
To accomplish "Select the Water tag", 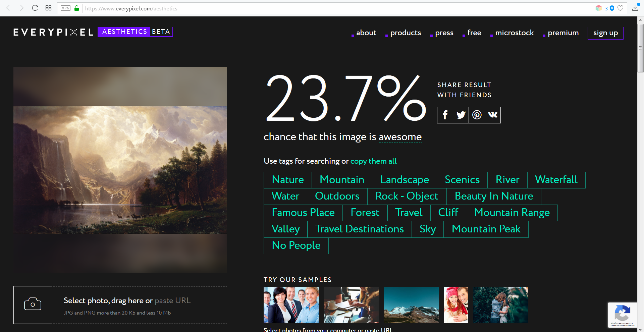I will point(285,197).
